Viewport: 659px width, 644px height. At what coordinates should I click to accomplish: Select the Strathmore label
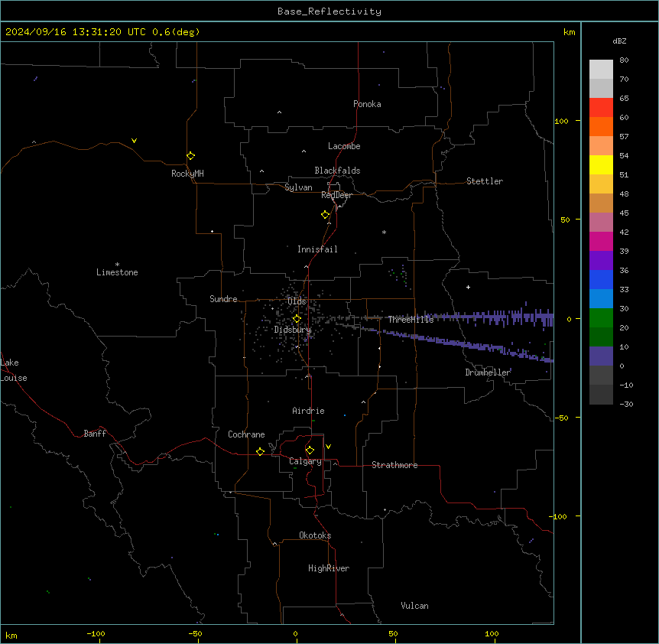click(394, 465)
